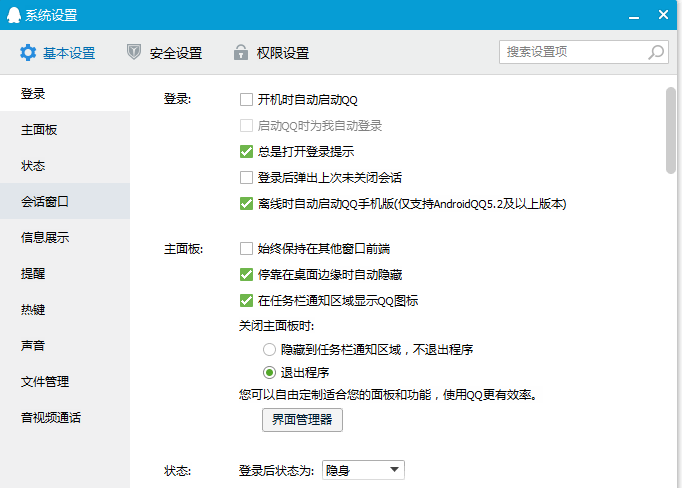Click the lock icon for 权限设置
Viewport: 682px width, 488px height.
coord(241,52)
